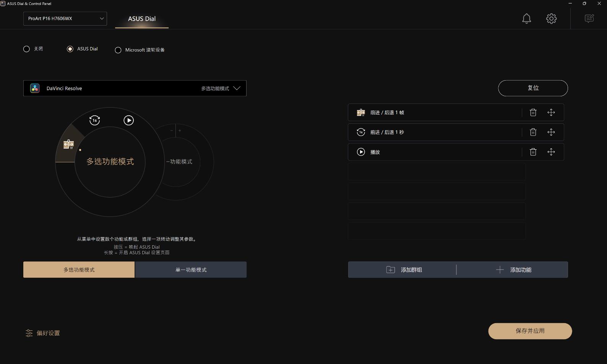Click the DaVinci Resolve app icon
Screen dimensions: 607x364
(35, 88)
